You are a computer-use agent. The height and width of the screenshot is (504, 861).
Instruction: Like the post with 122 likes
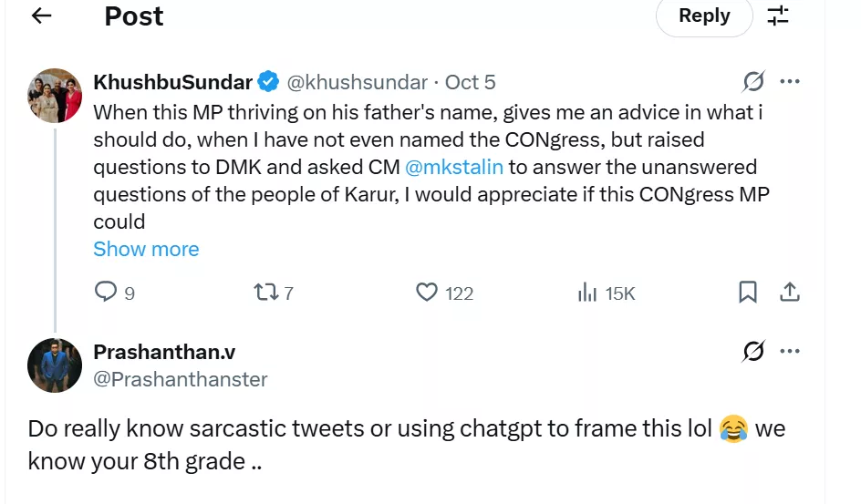tap(427, 292)
